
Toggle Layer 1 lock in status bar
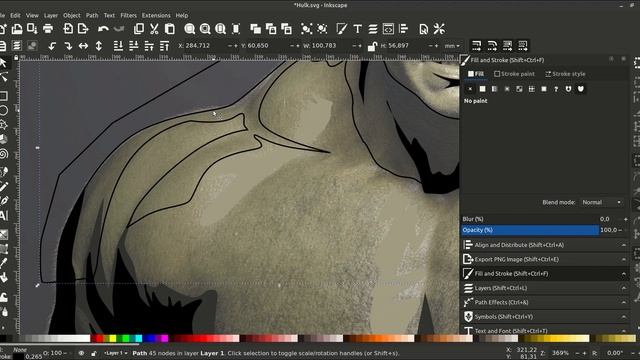[94, 353]
